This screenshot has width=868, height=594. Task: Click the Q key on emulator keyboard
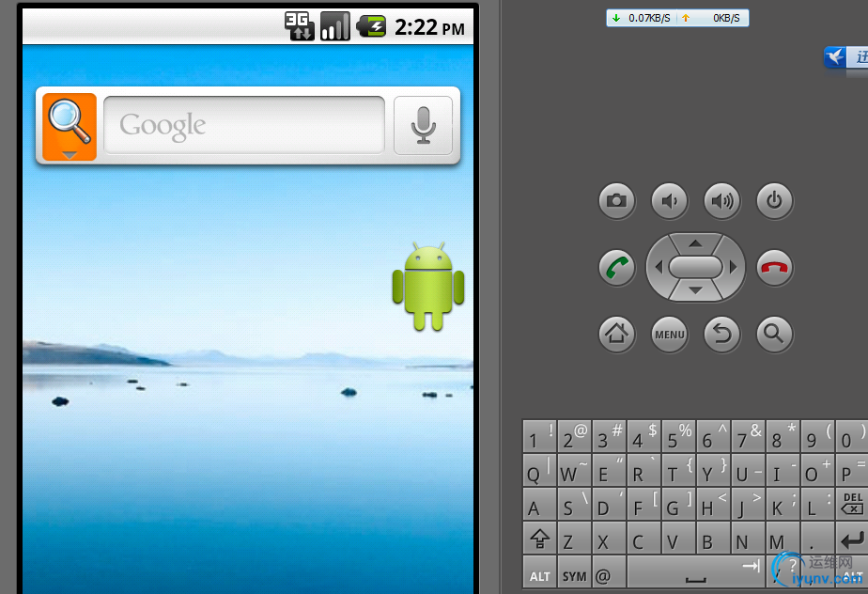(x=540, y=471)
